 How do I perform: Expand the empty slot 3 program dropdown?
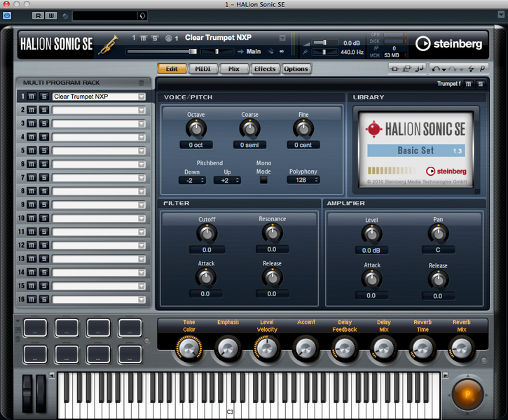[x=141, y=124]
